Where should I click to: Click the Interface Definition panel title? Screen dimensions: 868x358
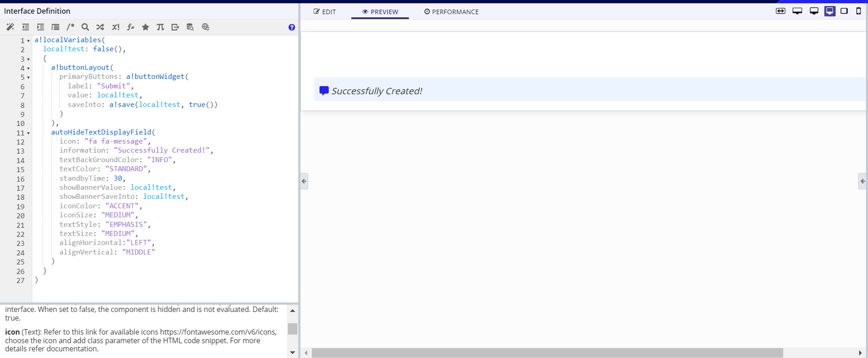click(x=37, y=11)
